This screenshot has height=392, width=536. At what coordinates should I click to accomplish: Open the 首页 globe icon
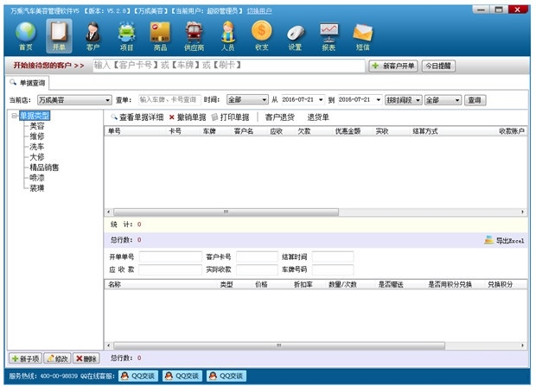coord(26,36)
